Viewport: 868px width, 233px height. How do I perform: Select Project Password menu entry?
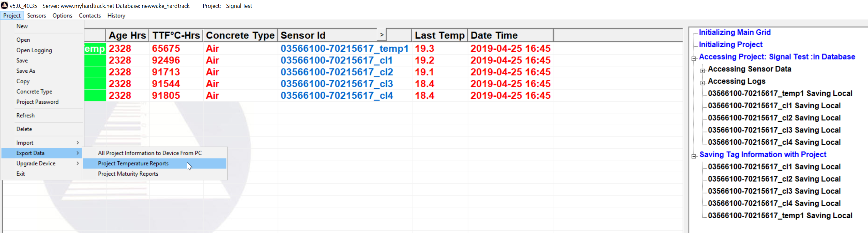tap(42, 102)
